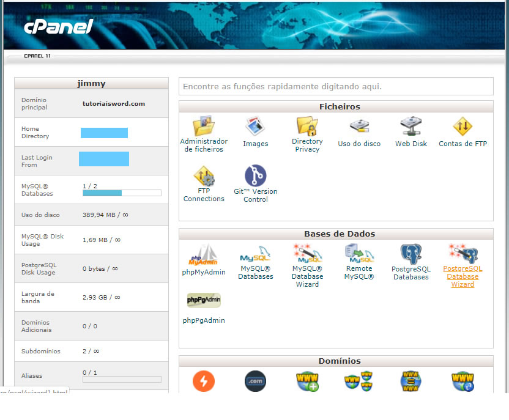Click the MySQL® Disk Usage 1,69 MB value
This screenshot has height=420, width=509.
coord(102,240)
